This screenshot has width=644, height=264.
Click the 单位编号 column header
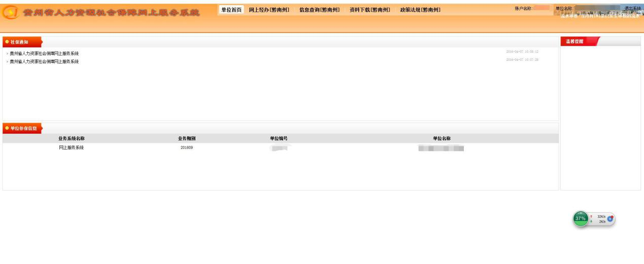point(279,138)
